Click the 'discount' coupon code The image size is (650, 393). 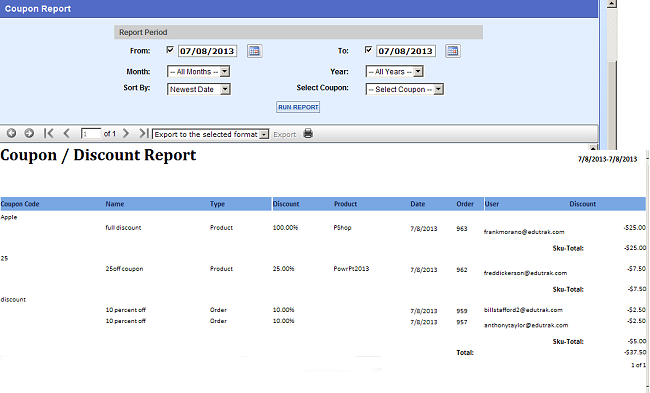pos(13,299)
